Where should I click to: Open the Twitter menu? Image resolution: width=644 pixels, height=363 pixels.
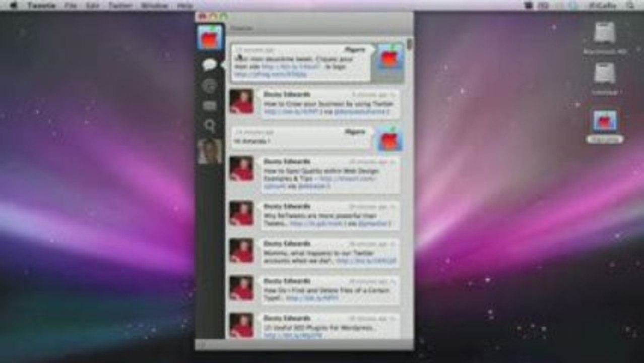tap(120, 6)
